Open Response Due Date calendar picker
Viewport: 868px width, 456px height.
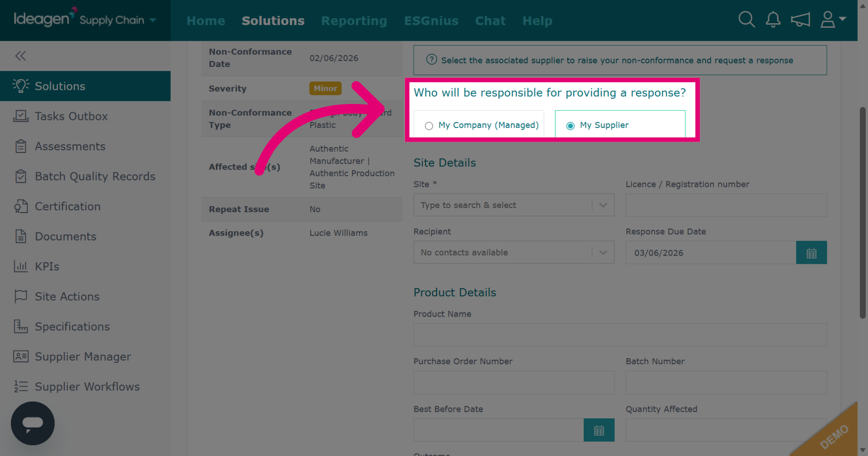(x=811, y=253)
